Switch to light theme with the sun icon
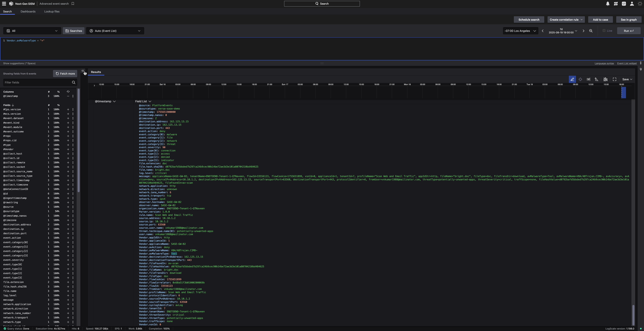 (x=640, y=4)
